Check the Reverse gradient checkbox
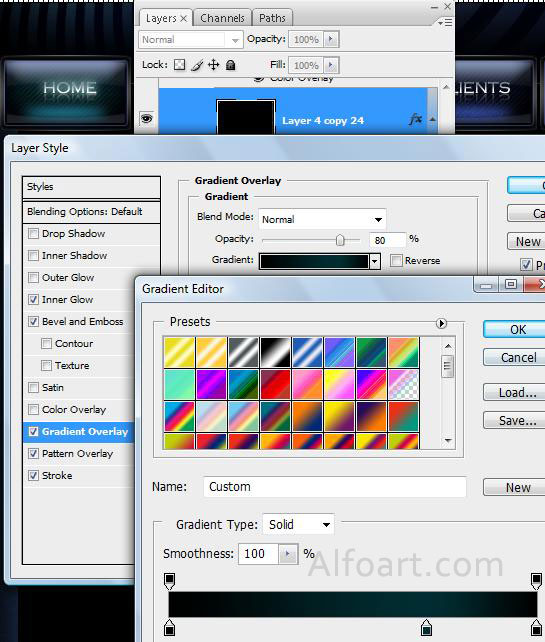 point(396,260)
